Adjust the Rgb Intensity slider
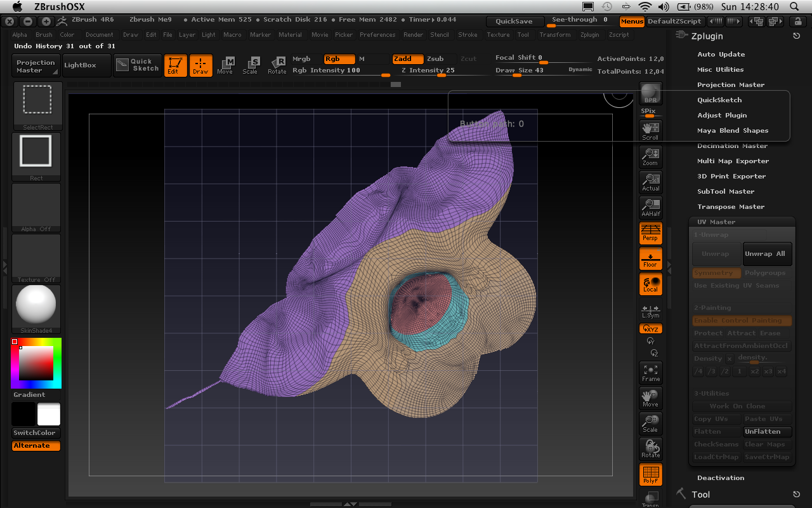 341,71
